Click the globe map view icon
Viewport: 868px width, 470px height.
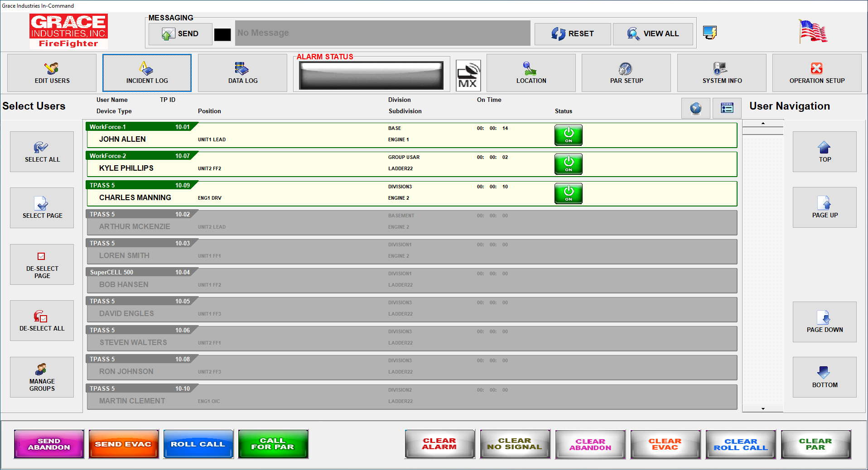point(696,108)
